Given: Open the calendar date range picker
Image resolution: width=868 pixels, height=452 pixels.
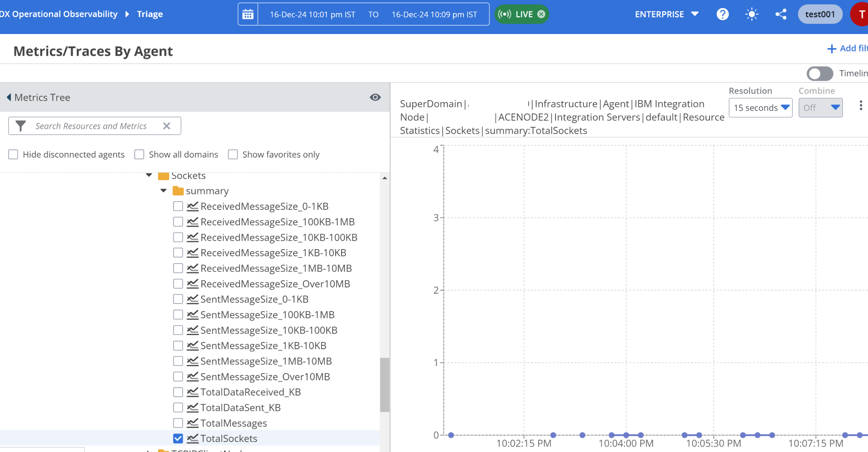Looking at the screenshot, I should (248, 14).
